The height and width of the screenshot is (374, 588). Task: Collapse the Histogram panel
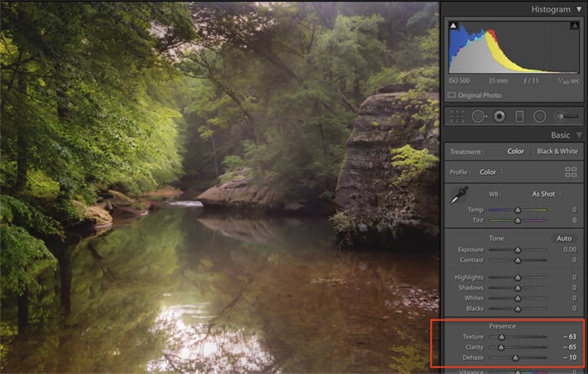tap(579, 9)
